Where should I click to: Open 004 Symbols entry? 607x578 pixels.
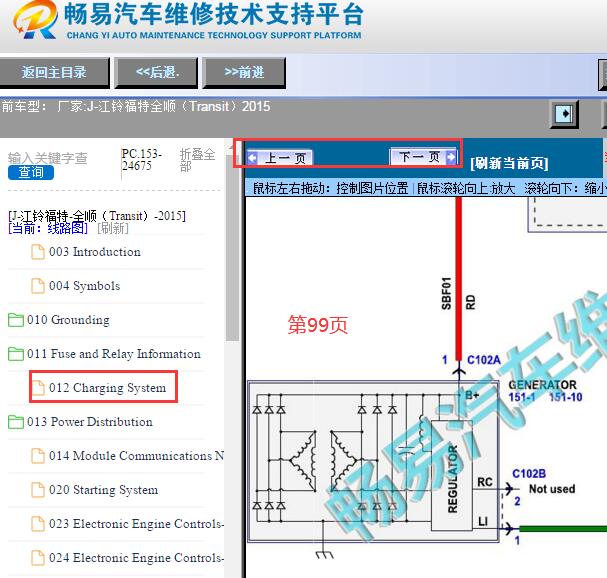[x=85, y=286]
